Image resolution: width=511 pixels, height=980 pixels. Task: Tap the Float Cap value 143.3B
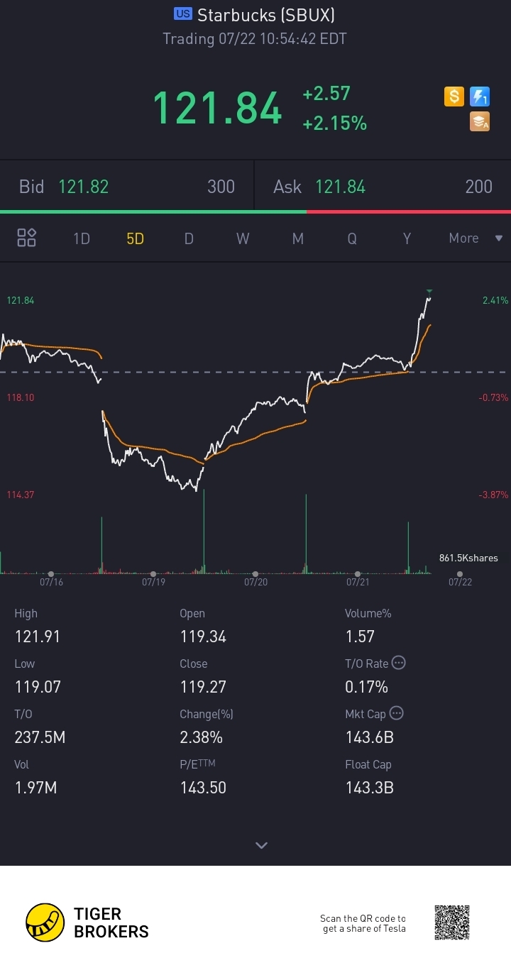369,788
